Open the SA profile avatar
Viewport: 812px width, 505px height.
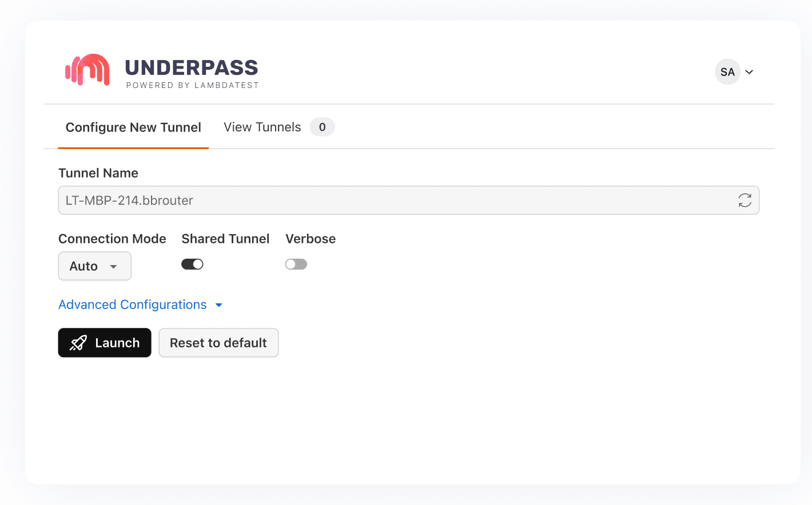[x=727, y=71]
